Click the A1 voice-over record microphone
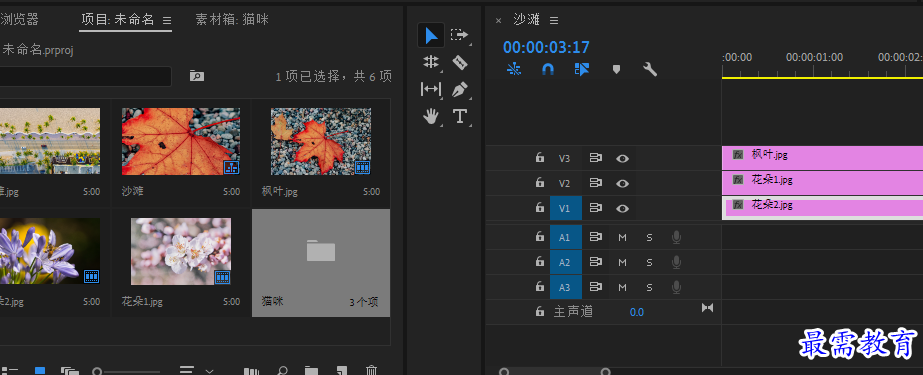This screenshot has width=923, height=375. tap(676, 237)
